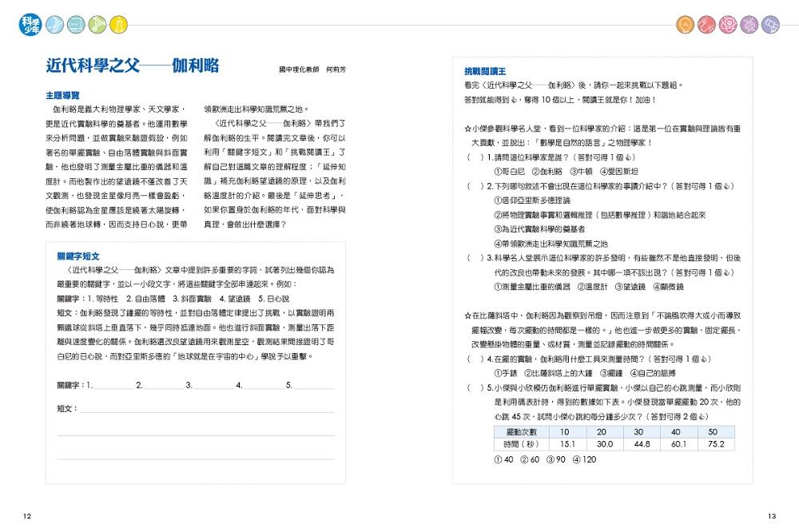Screen dimensions: 799x532
Task: Click the teal monitor screen icon
Action: [77, 25]
